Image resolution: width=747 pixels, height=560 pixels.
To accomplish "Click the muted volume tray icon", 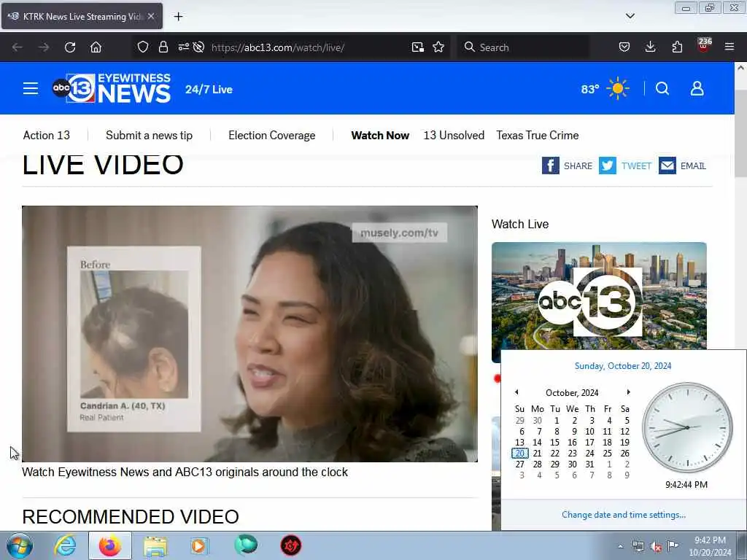I will coord(656,547).
